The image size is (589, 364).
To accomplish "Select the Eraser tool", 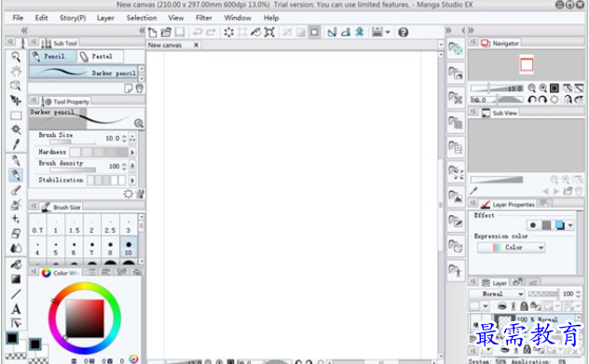I will 16,234.
